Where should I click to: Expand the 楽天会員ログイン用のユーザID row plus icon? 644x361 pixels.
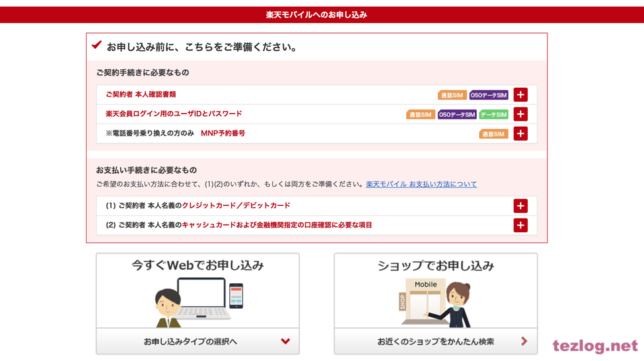pyautogui.click(x=520, y=114)
